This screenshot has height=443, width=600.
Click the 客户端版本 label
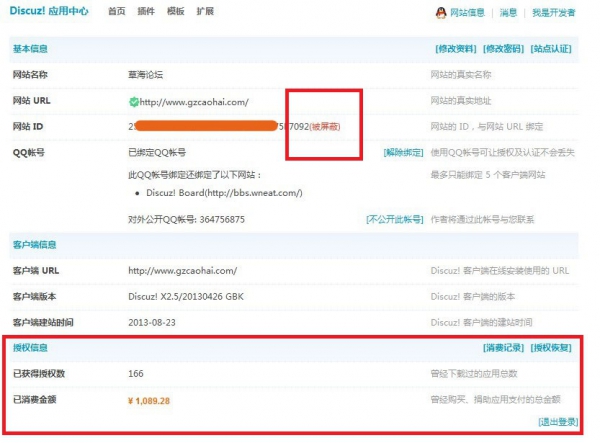tap(34, 296)
